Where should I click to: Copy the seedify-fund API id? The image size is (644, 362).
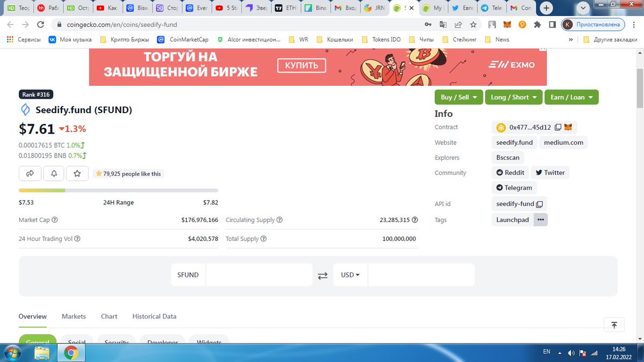click(540, 204)
